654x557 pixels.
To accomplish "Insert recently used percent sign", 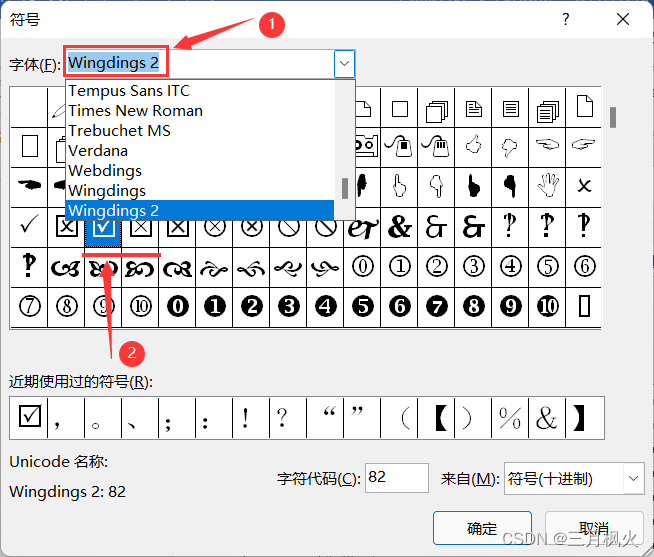I will click(x=510, y=417).
